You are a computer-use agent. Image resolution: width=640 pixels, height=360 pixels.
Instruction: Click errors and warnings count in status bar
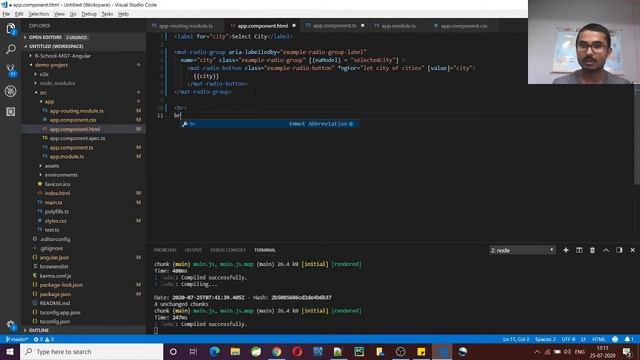click(x=44, y=339)
